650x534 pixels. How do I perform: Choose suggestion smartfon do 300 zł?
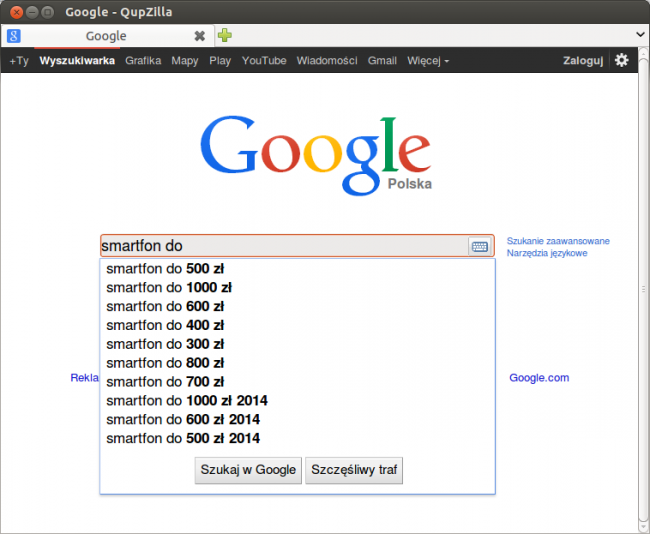click(298, 344)
